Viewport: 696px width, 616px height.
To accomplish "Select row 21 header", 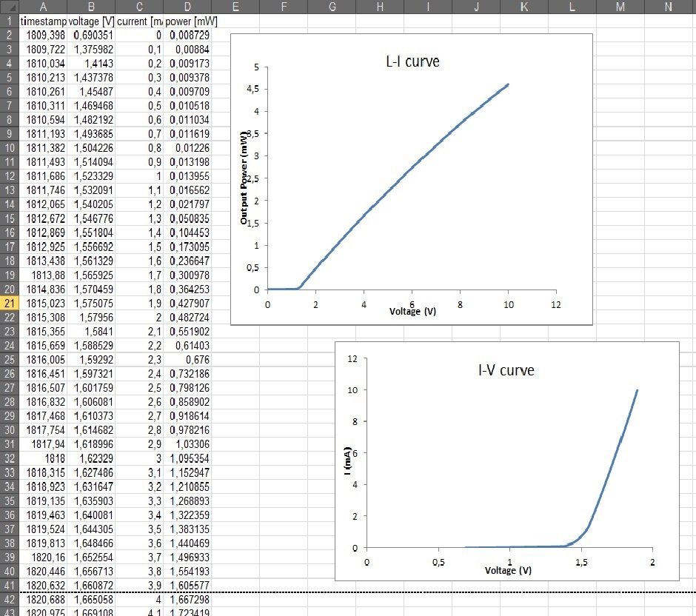I will (x=10, y=304).
